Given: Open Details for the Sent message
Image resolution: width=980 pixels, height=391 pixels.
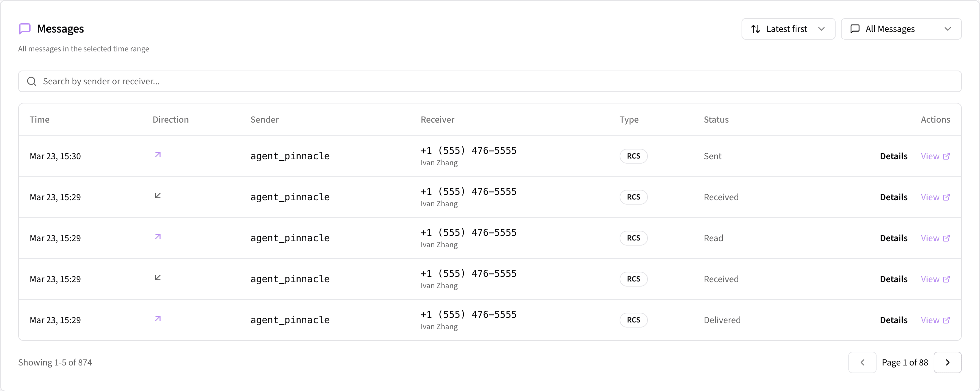Looking at the screenshot, I should [x=894, y=156].
